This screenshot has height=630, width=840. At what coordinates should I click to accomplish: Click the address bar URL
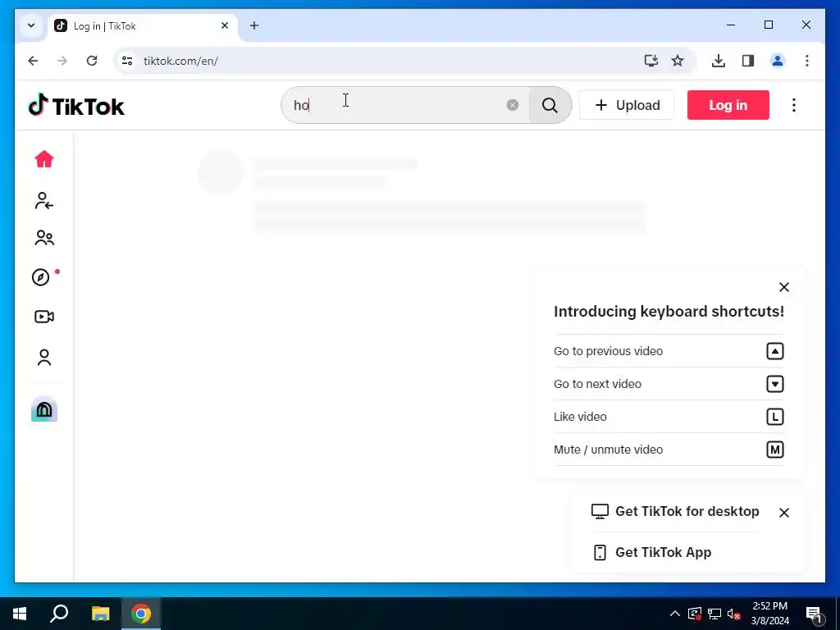[x=180, y=61]
